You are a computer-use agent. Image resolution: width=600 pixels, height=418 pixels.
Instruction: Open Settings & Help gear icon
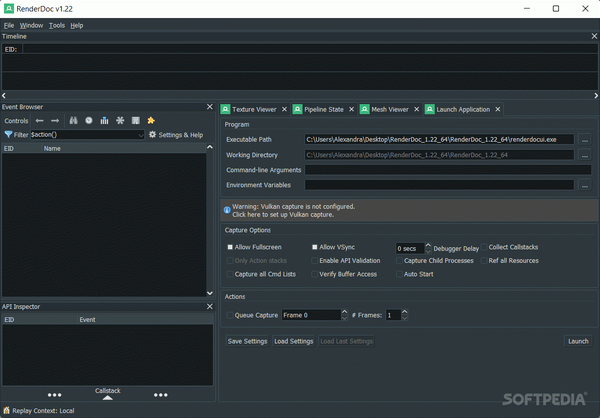(x=152, y=135)
